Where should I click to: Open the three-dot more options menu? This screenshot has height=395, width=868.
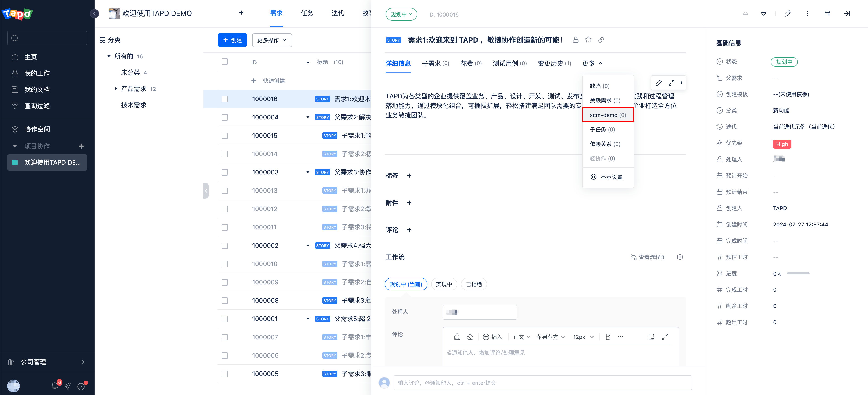tap(807, 14)
